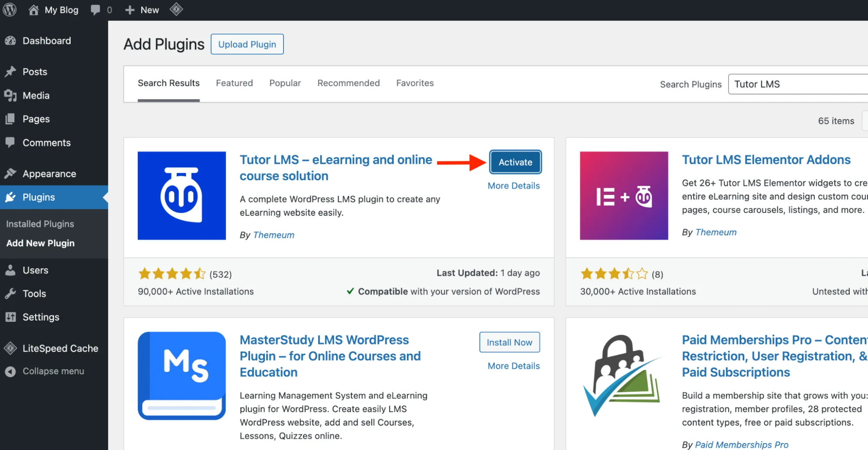Open the Comments sidebar menu

tap(46, 142)
